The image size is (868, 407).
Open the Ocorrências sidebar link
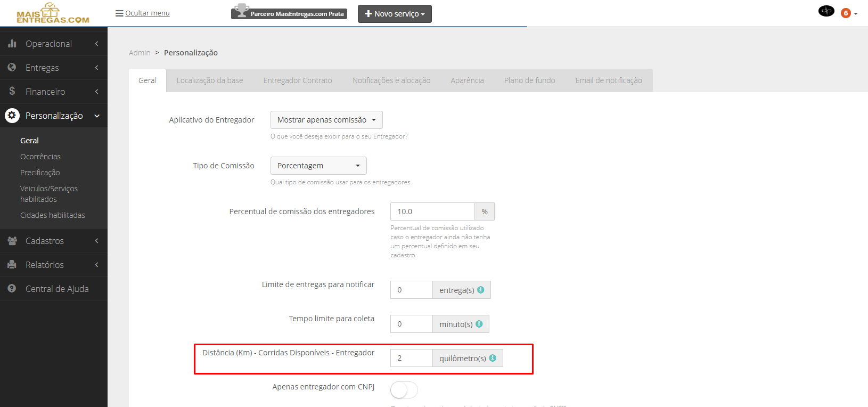point(40,157)
